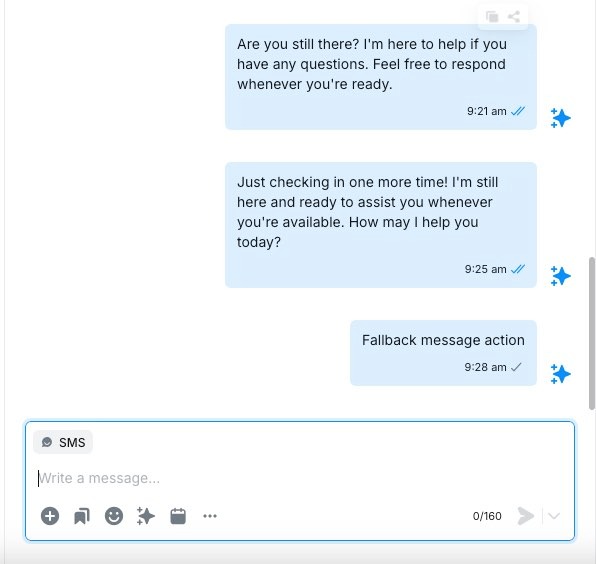Click the plus attachment icon in composer

point(50,516)
